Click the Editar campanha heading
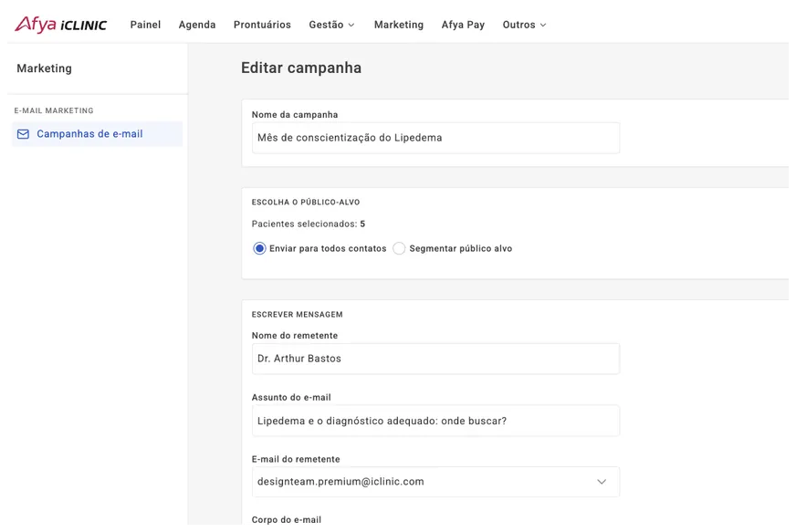 pos(301,68)
